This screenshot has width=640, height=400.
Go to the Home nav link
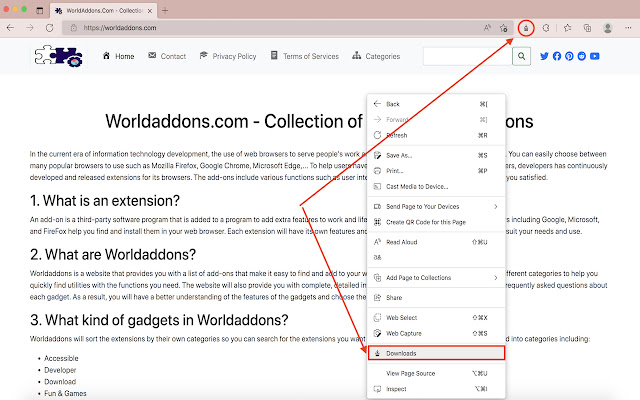[118, 56]
